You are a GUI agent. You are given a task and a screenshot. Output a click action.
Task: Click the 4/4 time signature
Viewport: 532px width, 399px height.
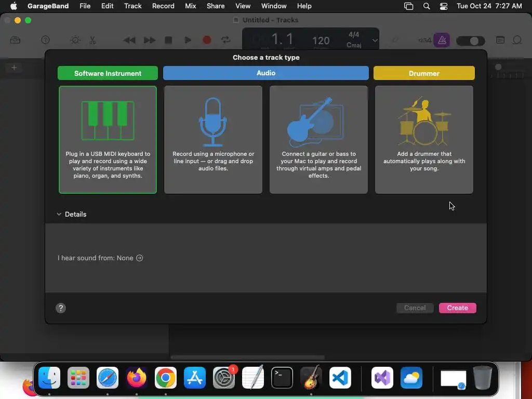pos(354,35)
